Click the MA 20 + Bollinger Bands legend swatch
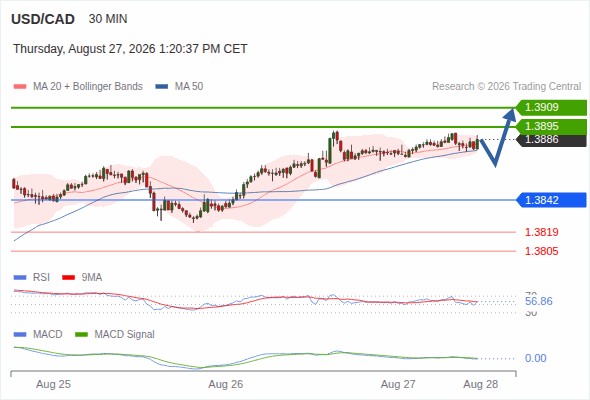 pos(20,87)
